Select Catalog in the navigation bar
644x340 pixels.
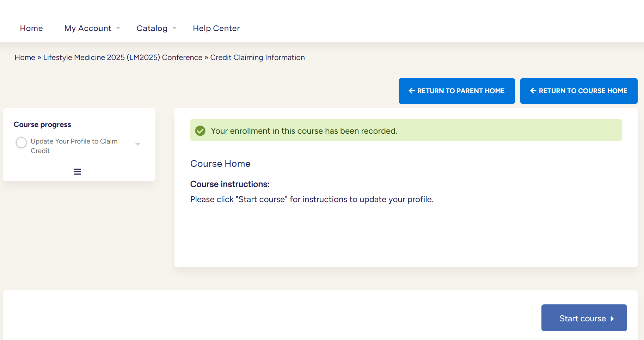tap(152, 28)
